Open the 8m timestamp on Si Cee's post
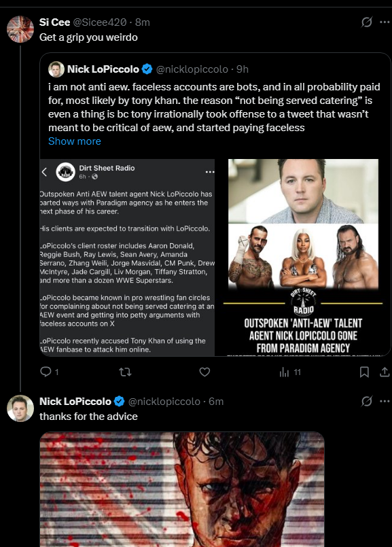392x547 pixels. [142, 22]
